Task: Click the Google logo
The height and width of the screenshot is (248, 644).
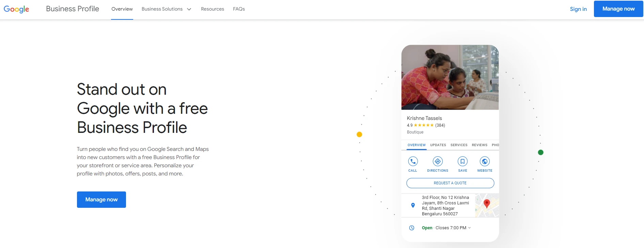Action: pyautogui.click(x=16, y=9)
